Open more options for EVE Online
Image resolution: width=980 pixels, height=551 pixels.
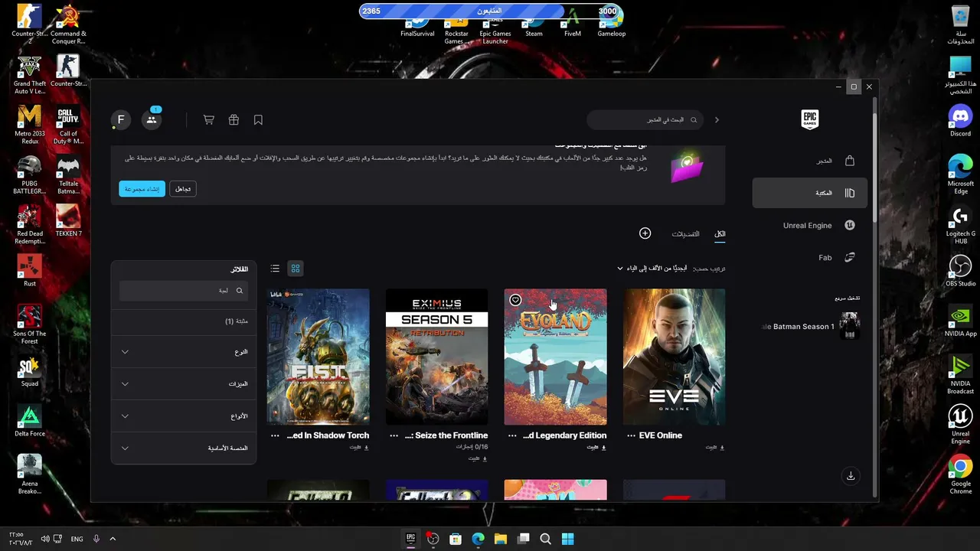pos(631,435)
